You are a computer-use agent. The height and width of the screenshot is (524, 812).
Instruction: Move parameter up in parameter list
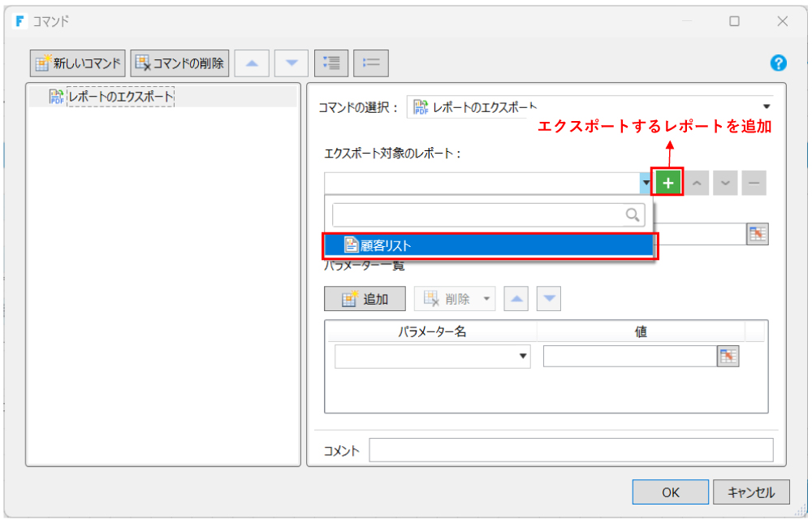pos(516,299)
